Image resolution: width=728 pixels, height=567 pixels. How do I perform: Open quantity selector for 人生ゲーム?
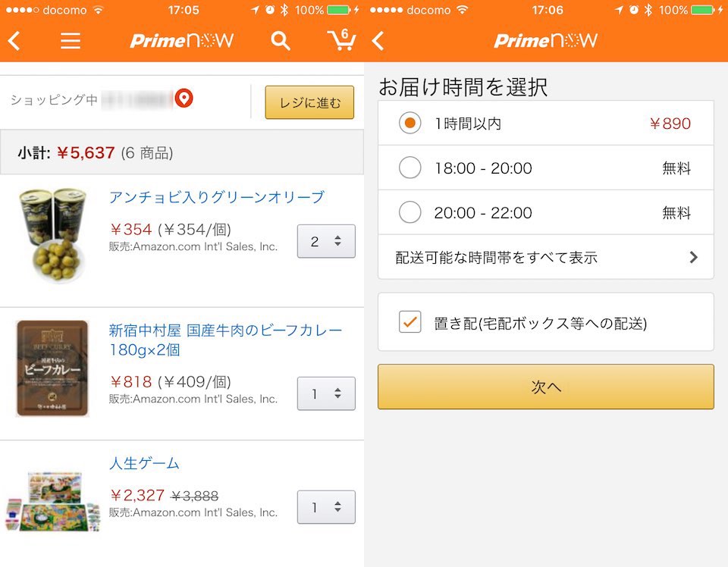(326, 507)
